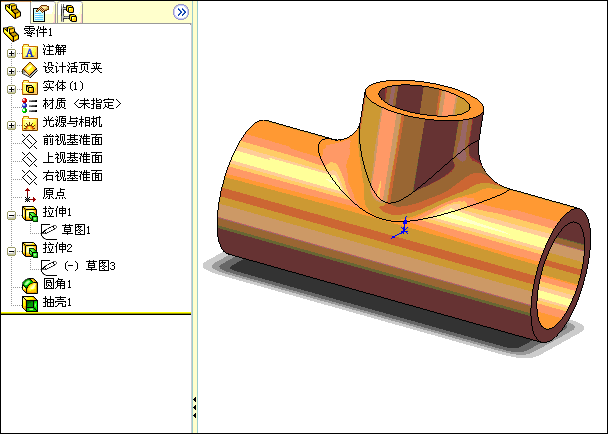
Task: Select the 注解 tree label
Action: point(54,50)
